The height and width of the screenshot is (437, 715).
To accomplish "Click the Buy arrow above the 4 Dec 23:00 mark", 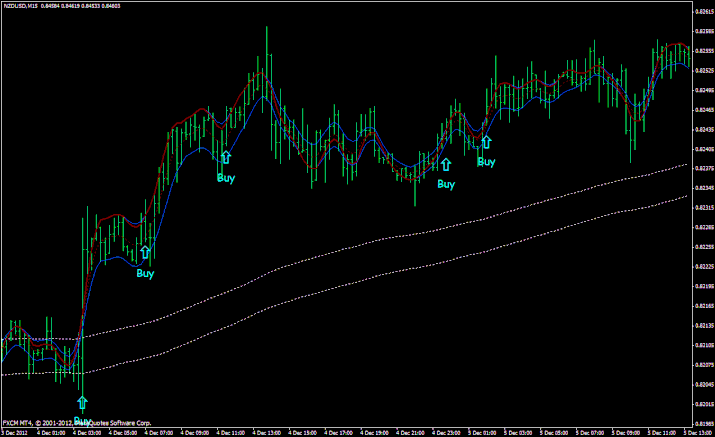I will [446, 164].
